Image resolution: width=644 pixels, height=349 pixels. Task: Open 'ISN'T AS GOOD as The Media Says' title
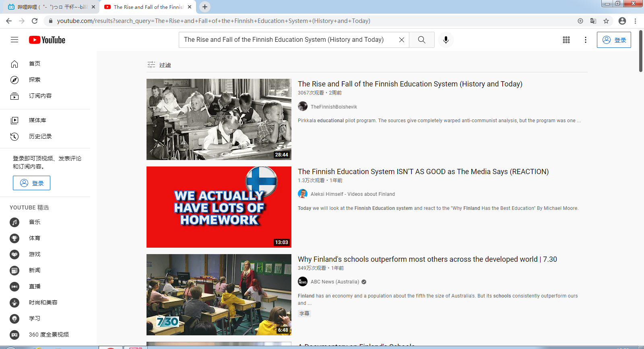click(x=423, y=171)
